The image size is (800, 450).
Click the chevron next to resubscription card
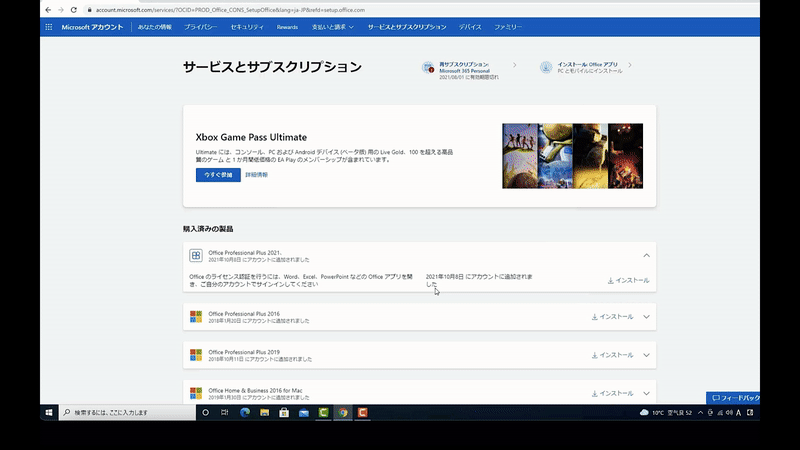515,65
